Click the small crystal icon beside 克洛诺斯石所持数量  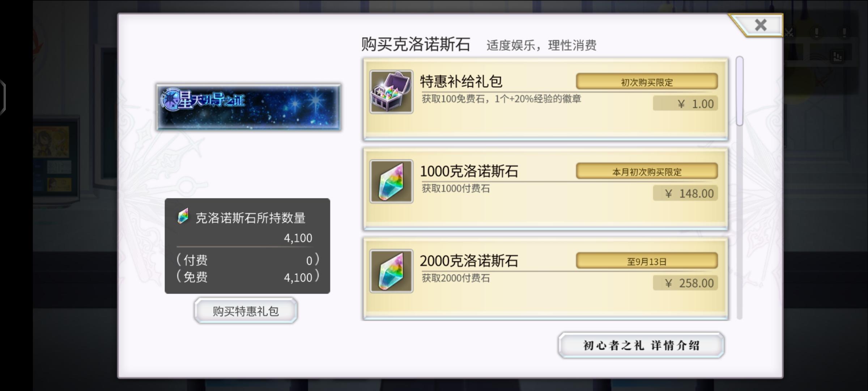coord(183,216)
